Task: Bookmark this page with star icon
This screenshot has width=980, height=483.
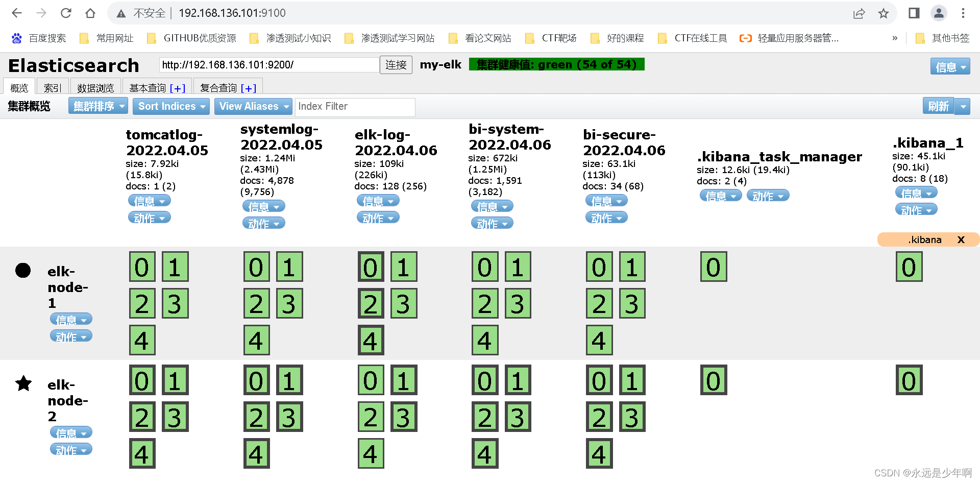Action: (884, 13)
